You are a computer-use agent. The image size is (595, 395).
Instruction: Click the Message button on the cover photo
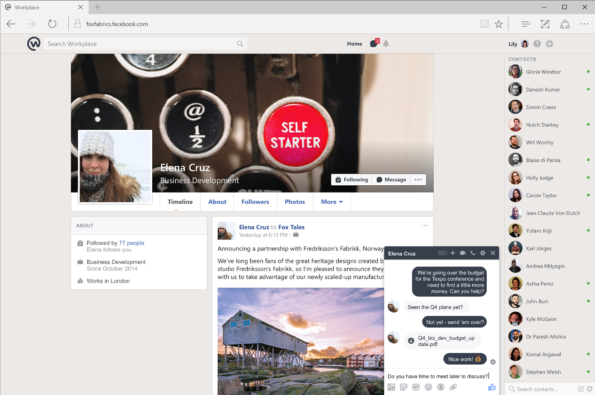pyautogui.click(x=391, y=179)
